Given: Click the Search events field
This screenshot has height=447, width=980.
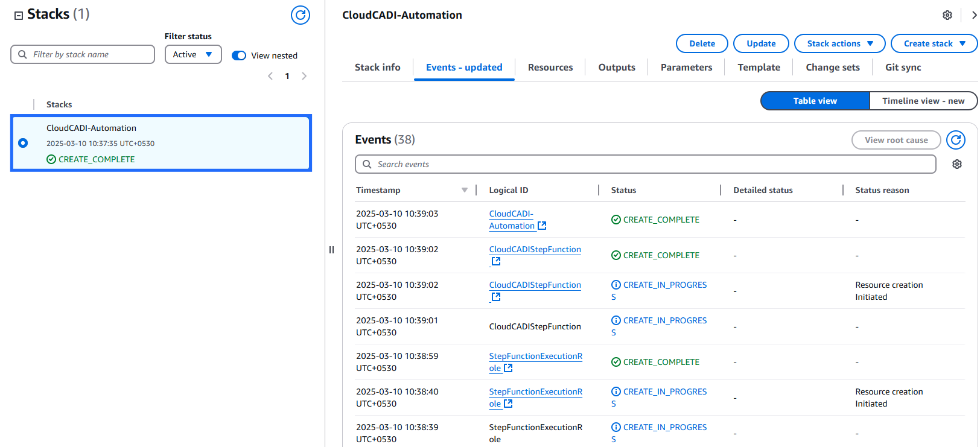Looking at the screenshot, I should point(646,164).
